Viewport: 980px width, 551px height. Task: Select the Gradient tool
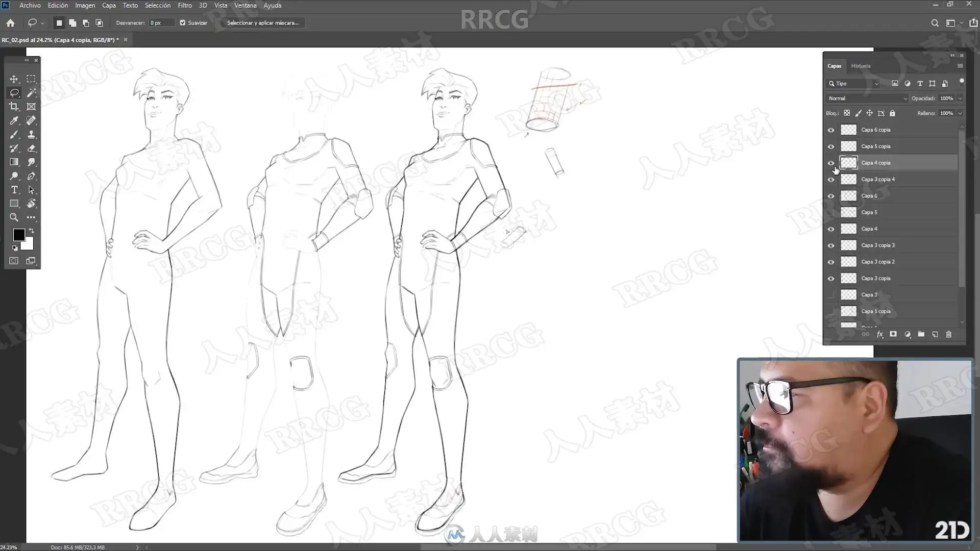tap(14, 162)
